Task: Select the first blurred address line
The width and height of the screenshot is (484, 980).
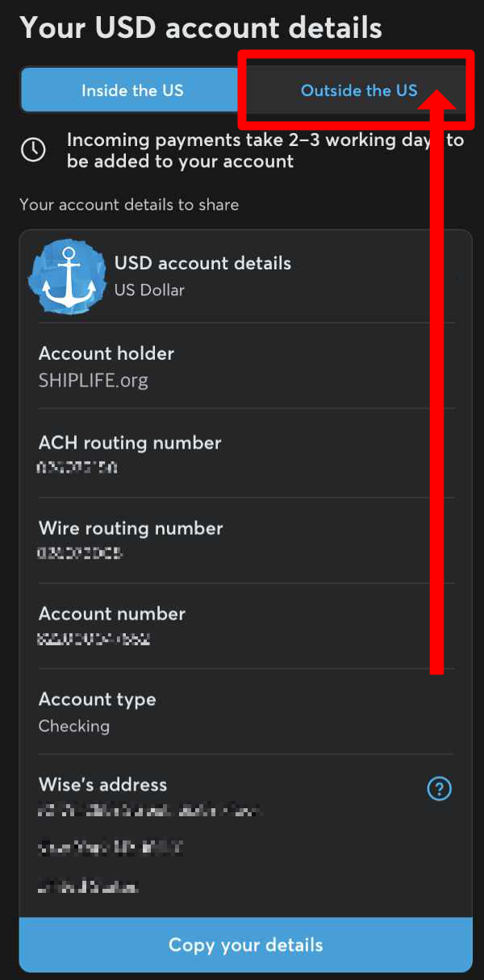Action: [x=150, y=810]
